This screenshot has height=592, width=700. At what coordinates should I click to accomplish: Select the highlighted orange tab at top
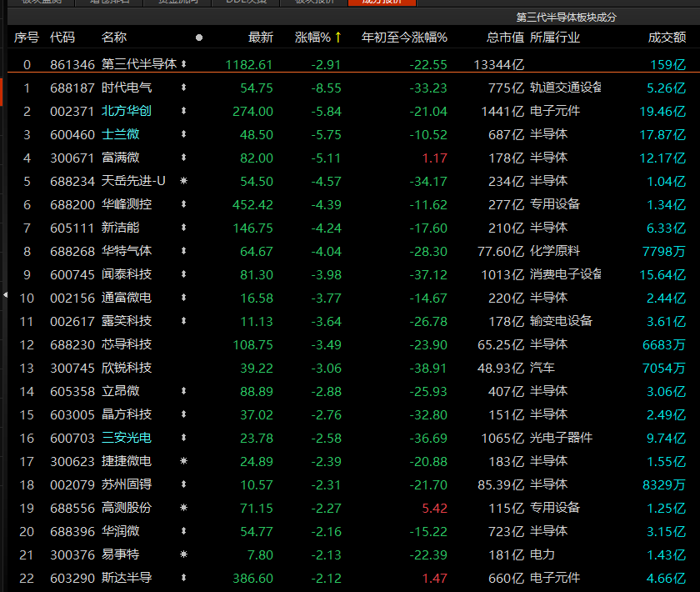pos(381,3)
